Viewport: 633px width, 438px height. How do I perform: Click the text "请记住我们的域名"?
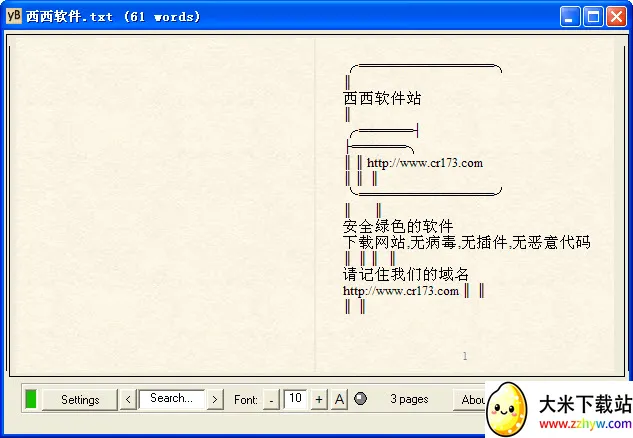click(x=406, y=274)
